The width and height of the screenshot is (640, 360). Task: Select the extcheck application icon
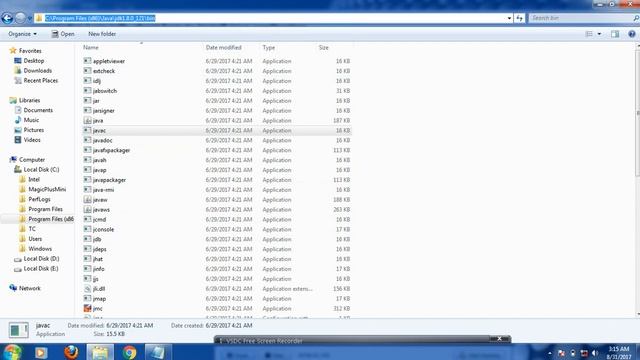pos(87,71)
